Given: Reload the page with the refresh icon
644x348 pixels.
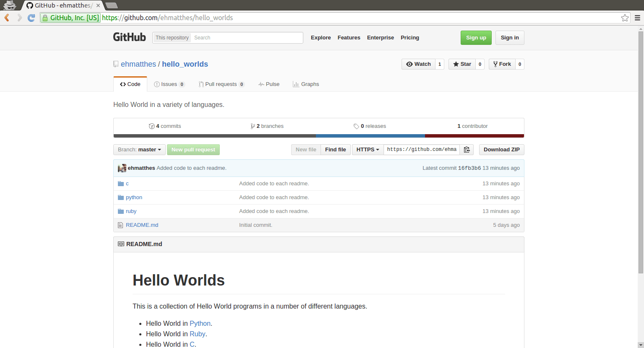Looking at the screenshot, I should click(x=31, y=18).
